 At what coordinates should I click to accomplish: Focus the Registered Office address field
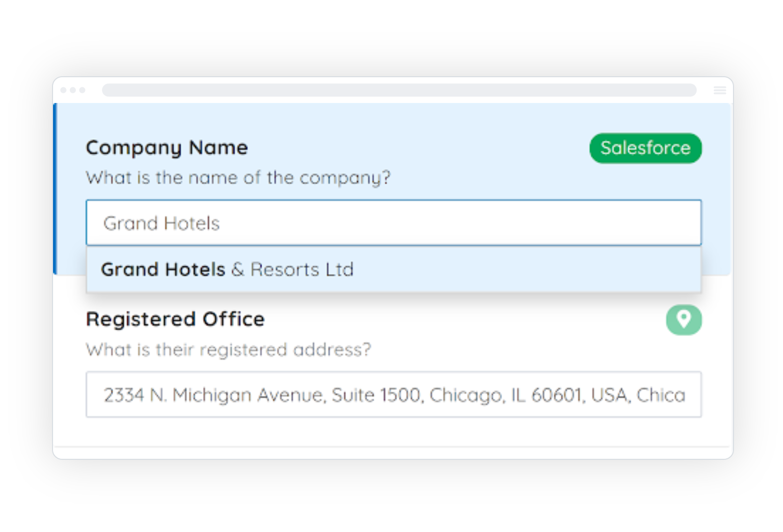pyautogui.click(x=394, y=395)
